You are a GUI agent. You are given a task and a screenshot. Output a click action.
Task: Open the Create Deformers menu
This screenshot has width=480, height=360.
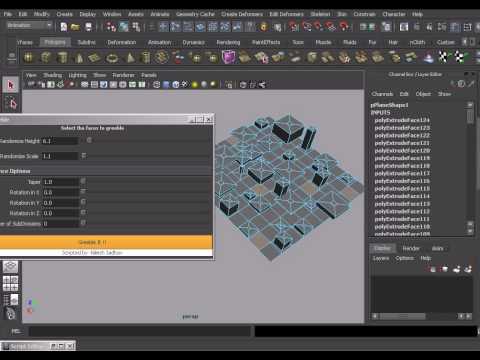click(242, 14)
